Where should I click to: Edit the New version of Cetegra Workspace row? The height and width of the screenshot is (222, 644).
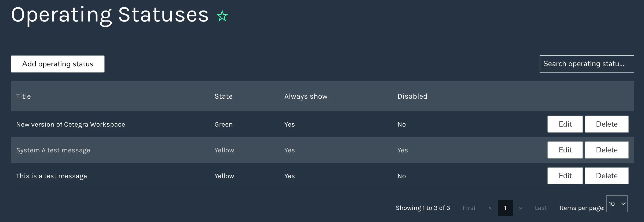[565, 124]
